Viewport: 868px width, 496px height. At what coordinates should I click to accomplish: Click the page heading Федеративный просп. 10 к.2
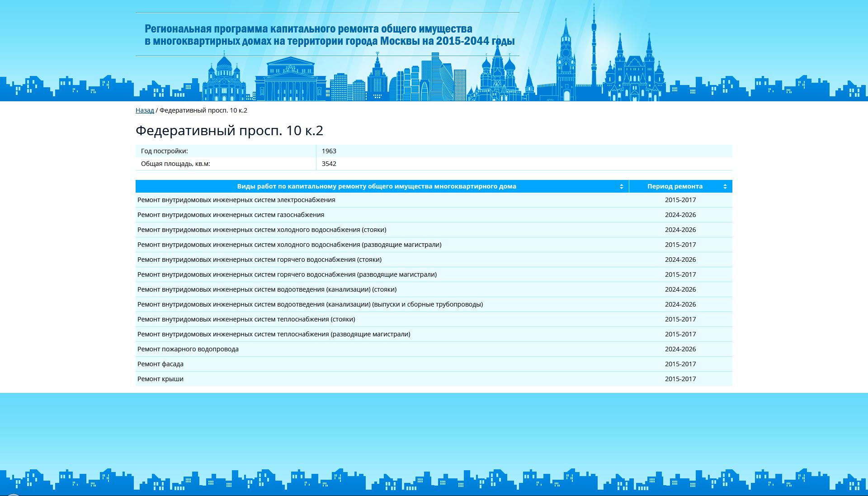point(229,131)
